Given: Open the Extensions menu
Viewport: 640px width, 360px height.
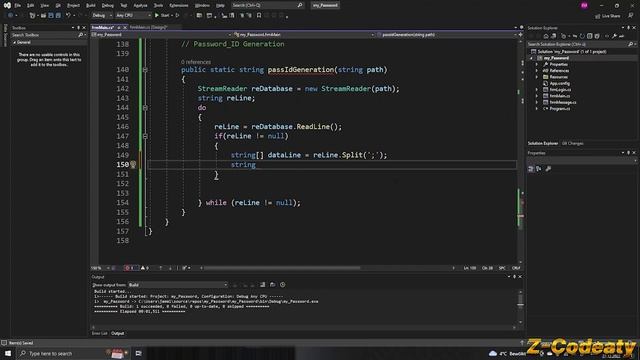Looking at the screenshot, I should (179, 5).
